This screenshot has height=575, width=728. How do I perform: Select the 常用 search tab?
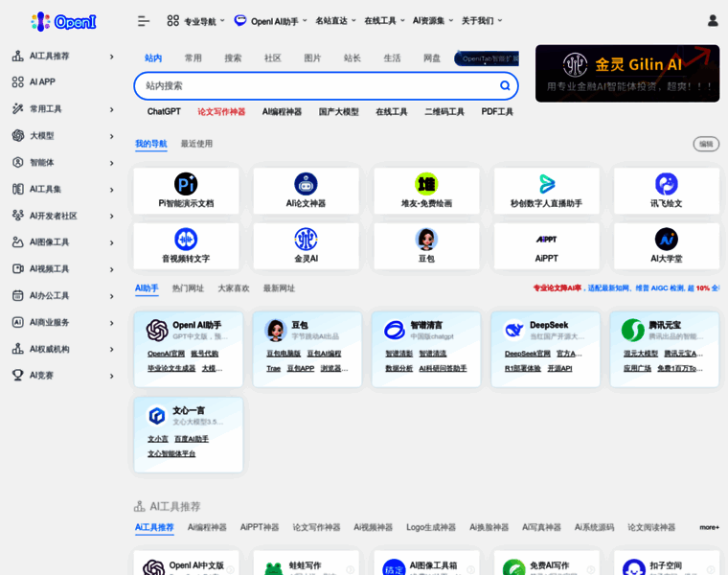pyautogui.click(x=193, y=58)
